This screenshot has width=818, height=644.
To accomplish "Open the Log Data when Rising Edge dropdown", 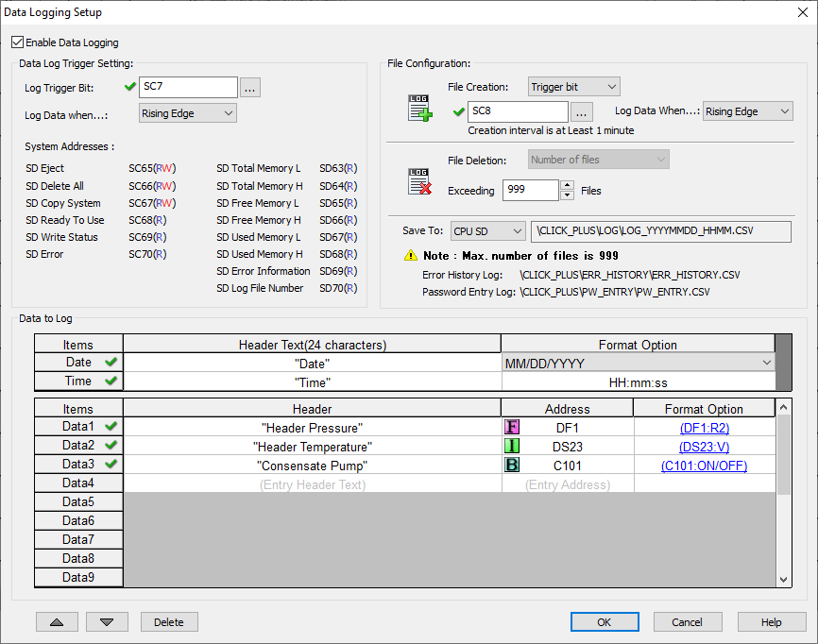I will 186,112.
